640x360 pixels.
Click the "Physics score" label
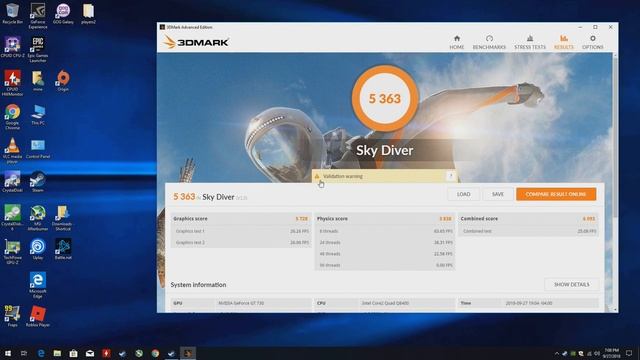tap(332, 219)
